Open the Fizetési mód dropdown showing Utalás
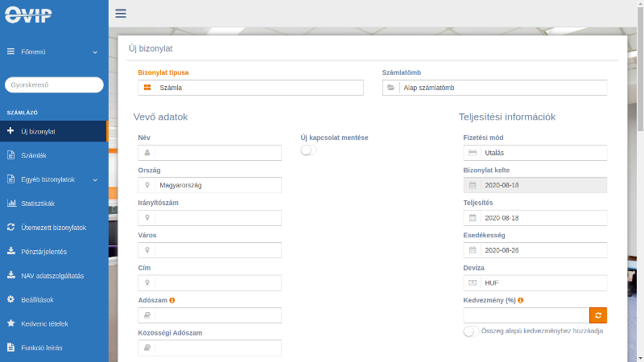Viewport: 644px width, 362px height. click(535, 153)
